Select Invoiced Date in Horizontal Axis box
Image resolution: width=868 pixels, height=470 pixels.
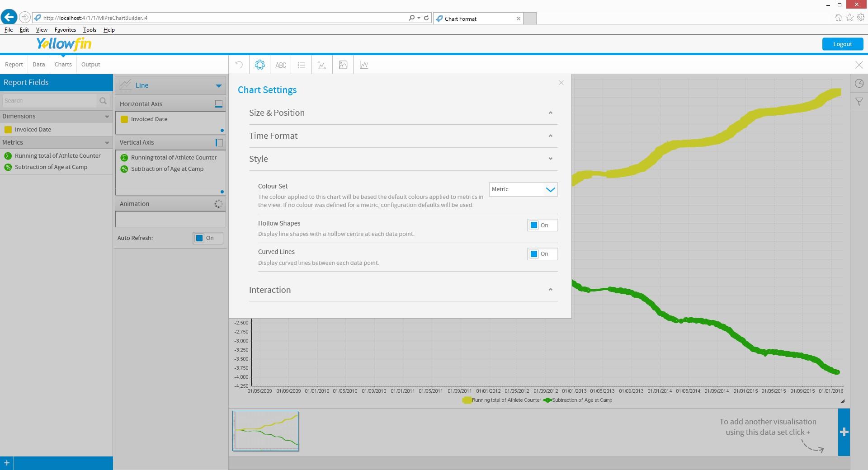point(149,119)
